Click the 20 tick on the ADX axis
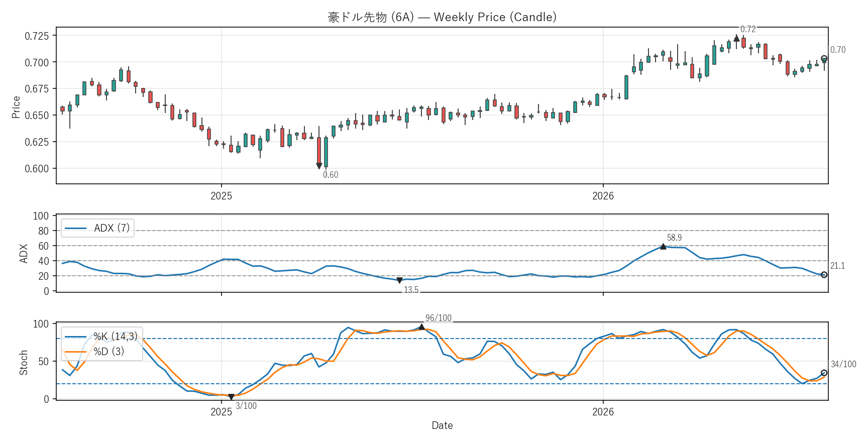Screen dimensions: 868x441 click(x=44, y=276)
